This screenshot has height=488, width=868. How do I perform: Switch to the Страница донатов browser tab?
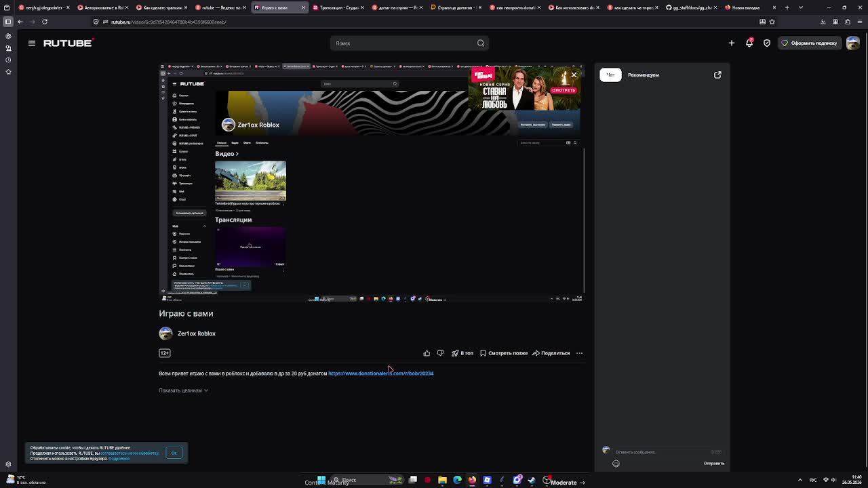click(456, 7)
